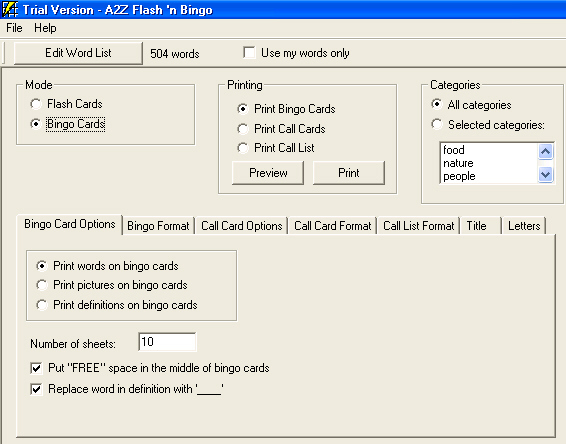
Task: Click the Number of sheets input field
Action: tap(167, 342)
